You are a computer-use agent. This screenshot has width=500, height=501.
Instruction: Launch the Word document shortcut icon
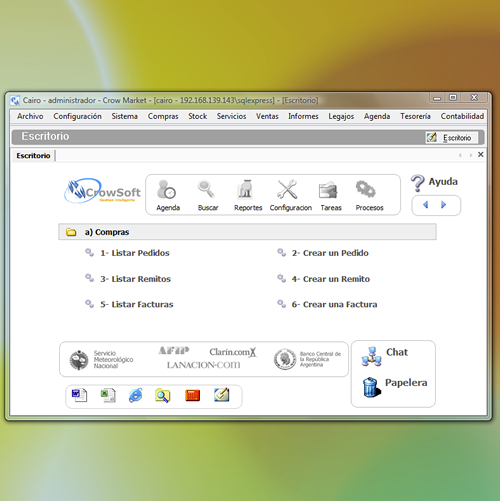tap(79, 395)
